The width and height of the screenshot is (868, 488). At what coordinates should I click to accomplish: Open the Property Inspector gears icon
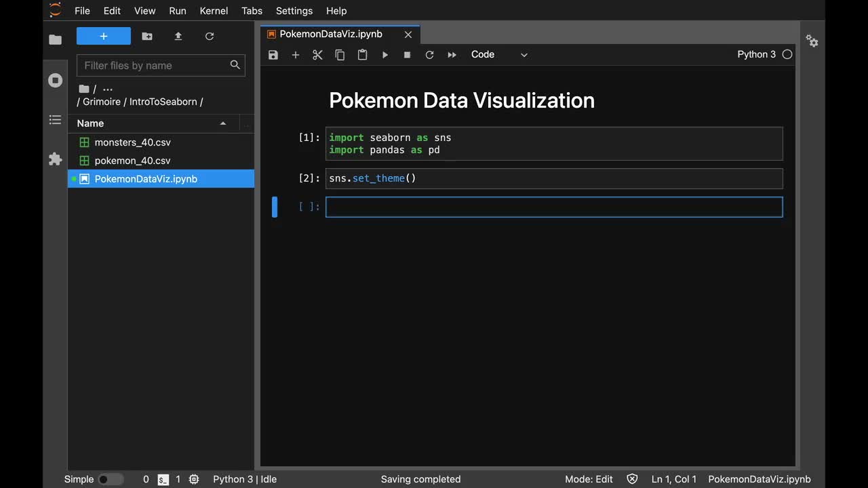tap(812, 41)
